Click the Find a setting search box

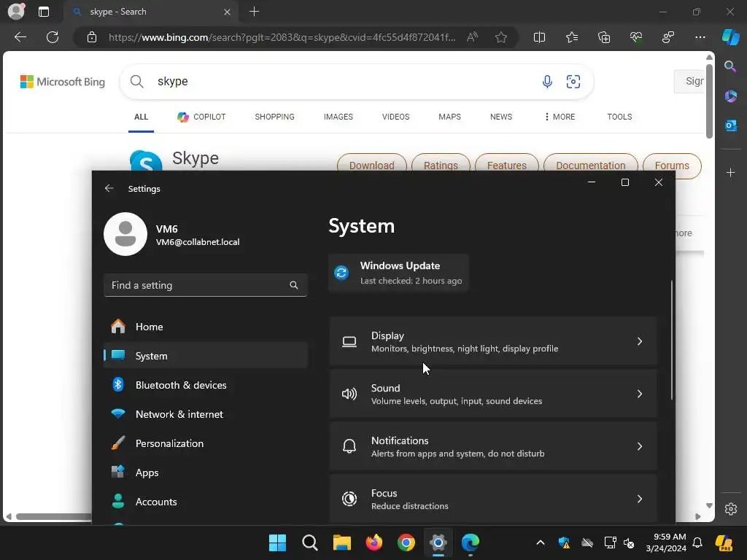point(205,285)
